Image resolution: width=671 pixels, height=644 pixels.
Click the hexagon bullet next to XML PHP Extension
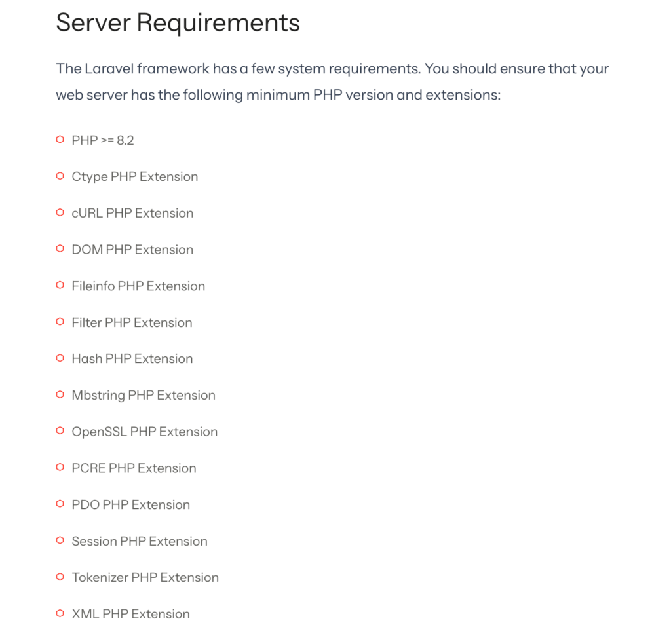click(x=60, y=613)
